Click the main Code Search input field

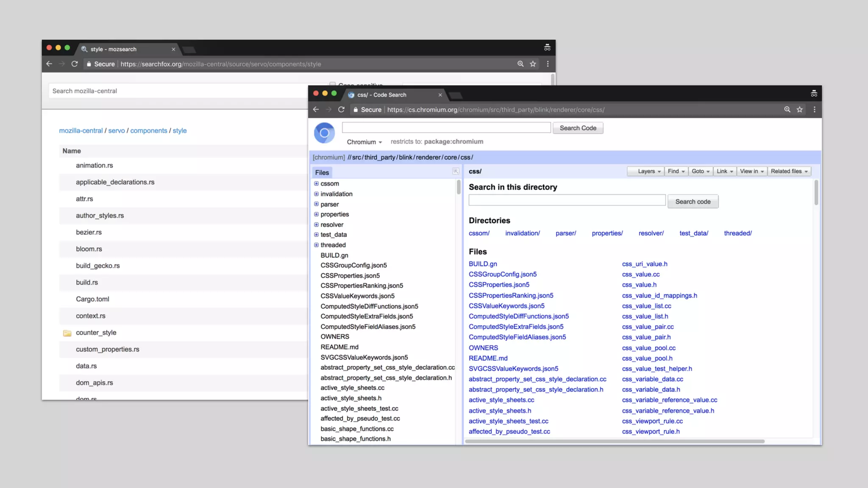click(446, 128)
